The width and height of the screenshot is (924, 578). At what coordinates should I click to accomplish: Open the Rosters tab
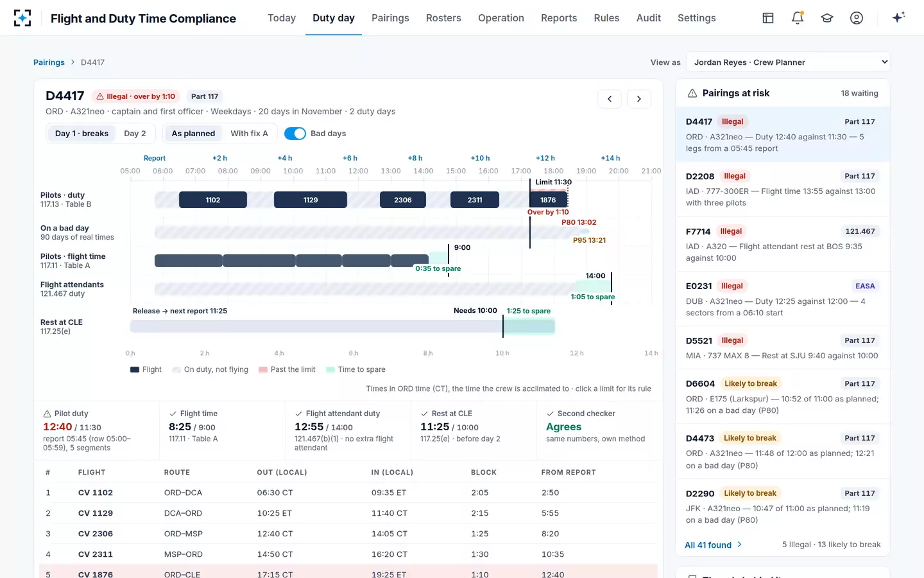pos(443,18)
